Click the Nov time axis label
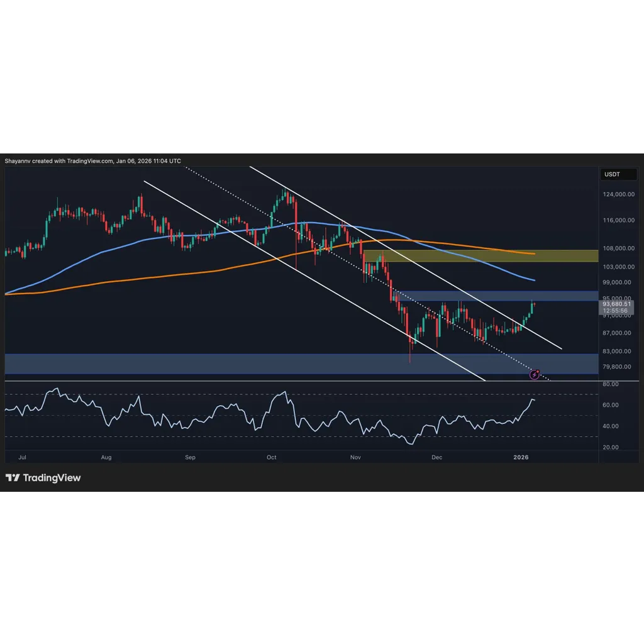This screenshot has width=644, height=644. [x=355, y=457]
